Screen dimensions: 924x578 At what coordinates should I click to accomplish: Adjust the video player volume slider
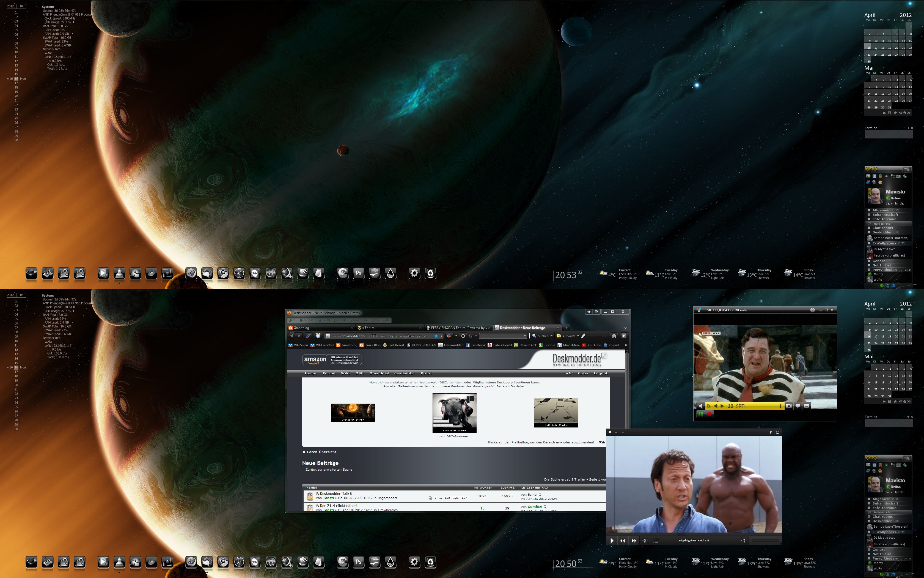click(x=765, y=541)
